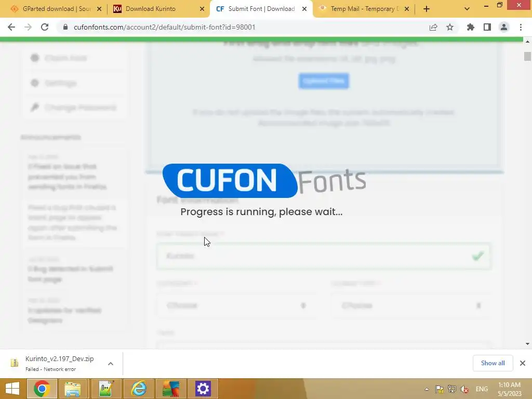Switch the ENG input language indicator
Viewport: 532px width, 399px height.
tap(482, 389)
